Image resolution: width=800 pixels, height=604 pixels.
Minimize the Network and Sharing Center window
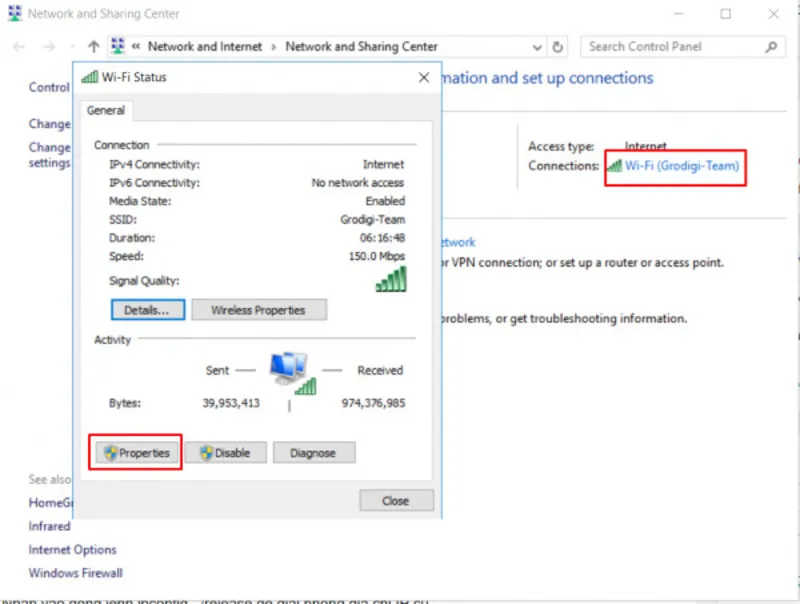tap(678, 14)
